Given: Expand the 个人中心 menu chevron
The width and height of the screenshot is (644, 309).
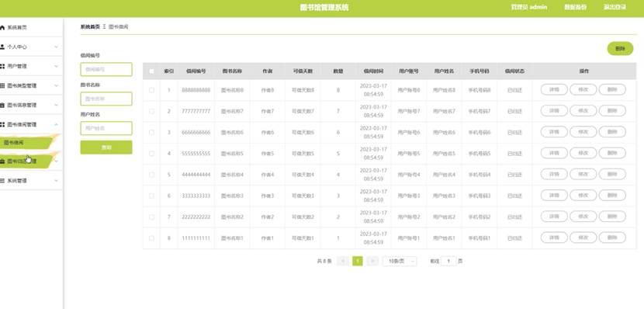Looking at the screenshot, I should (x=57, y=47).
